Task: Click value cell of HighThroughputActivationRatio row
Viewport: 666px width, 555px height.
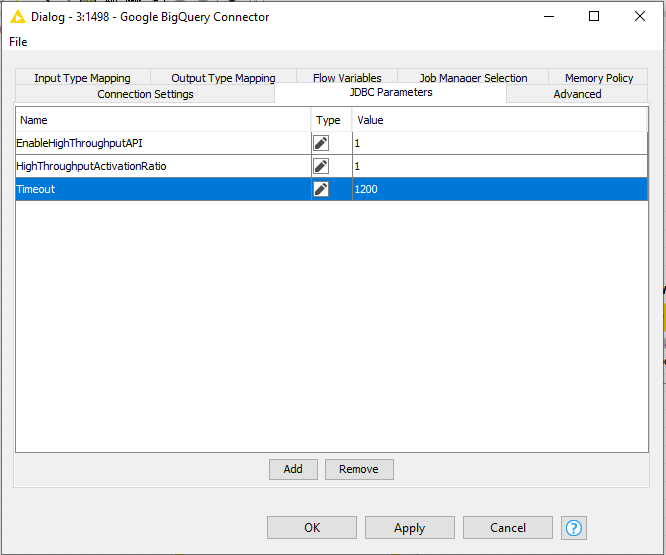Action: (500, 166)
